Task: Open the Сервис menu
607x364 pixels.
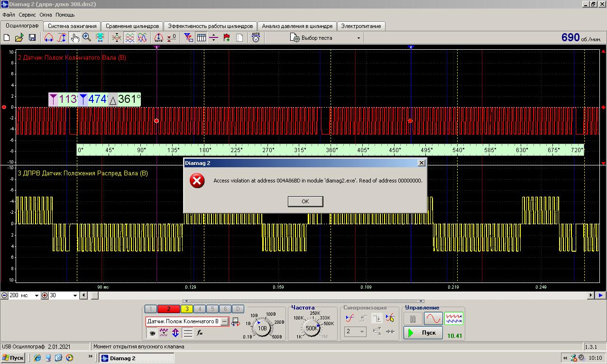Action: (x=27, y=15)
